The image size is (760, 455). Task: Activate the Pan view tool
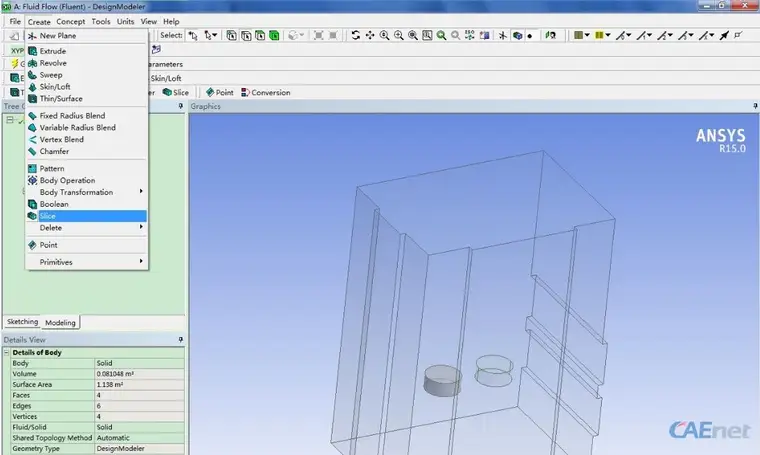[370, 35]
